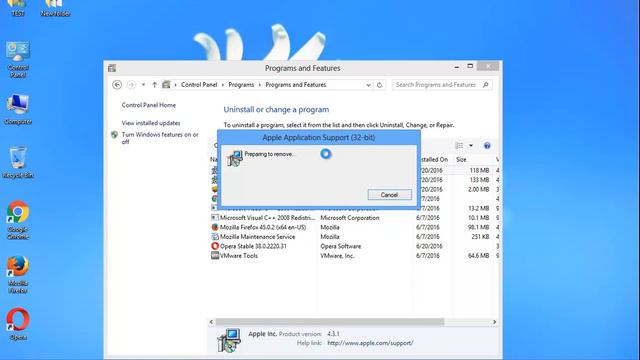Viewport: 640px width, 360px height.
Task: Click VMware, Inc. publisher cell
Action: tap(337, 256)
